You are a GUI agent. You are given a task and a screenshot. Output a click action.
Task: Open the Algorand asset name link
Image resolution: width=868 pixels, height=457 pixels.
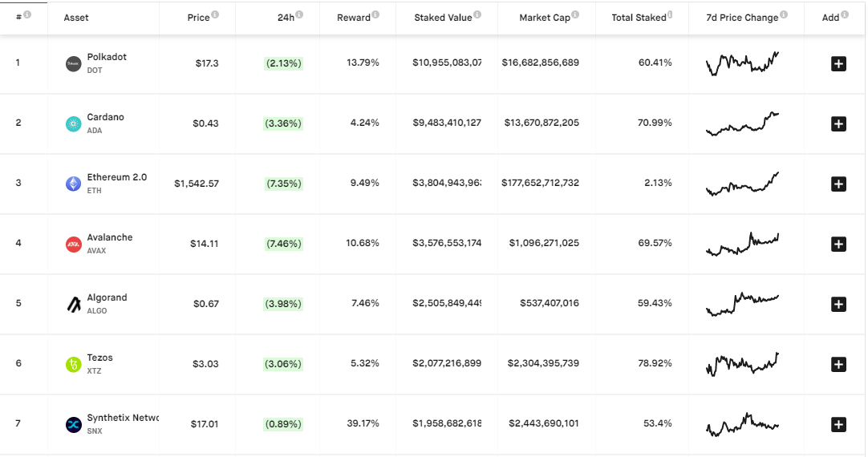pyautogui.click(x=107, y=297)
